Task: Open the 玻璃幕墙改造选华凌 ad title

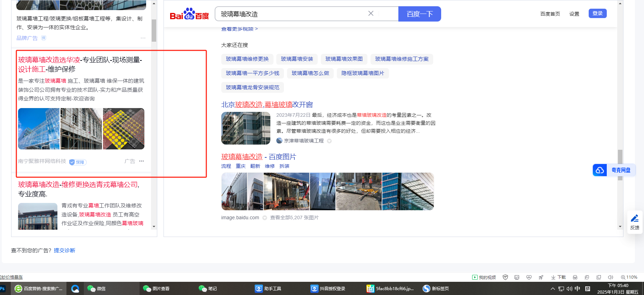Action: pos(80,65)
